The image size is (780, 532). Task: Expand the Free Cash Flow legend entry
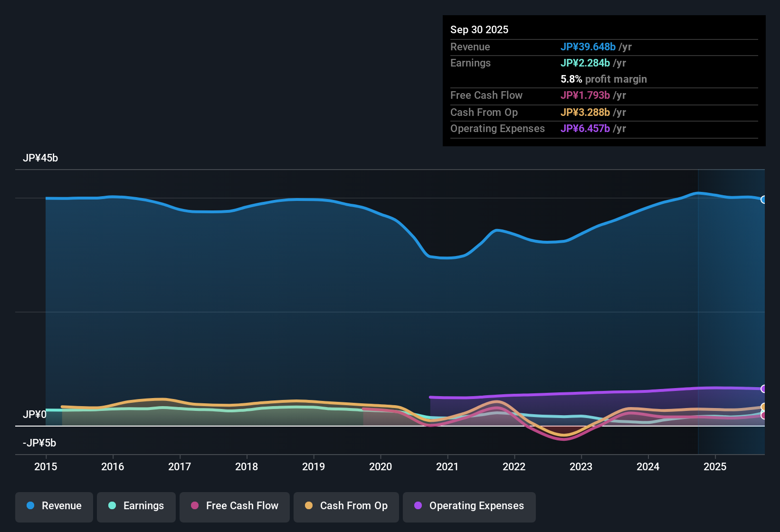tap(234, 506)
